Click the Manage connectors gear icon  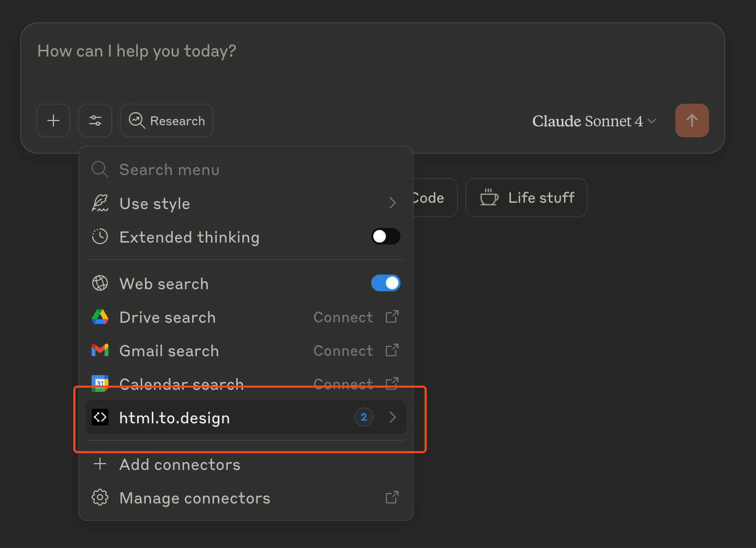click(x=100, y=498)
